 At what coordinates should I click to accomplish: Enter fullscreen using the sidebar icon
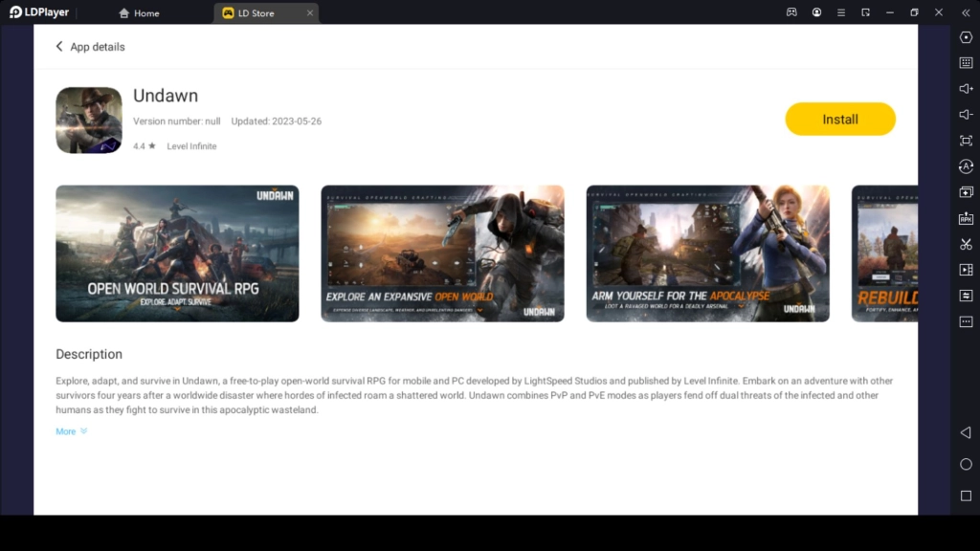coord(967,140)
